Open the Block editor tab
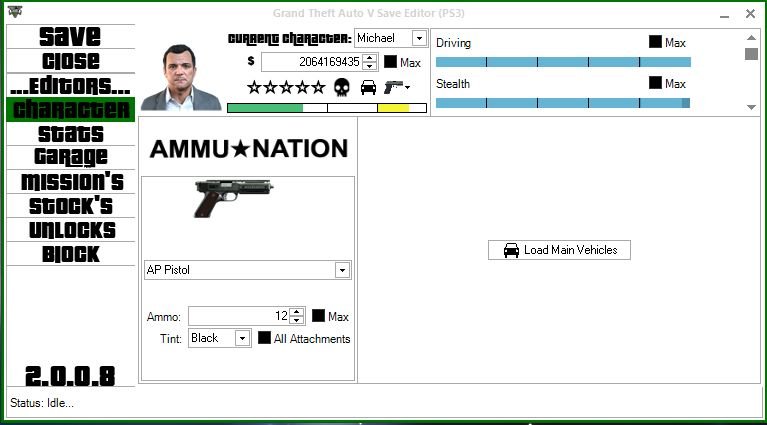Viewport: 767px width, 425px height. (x=70, y=253)
